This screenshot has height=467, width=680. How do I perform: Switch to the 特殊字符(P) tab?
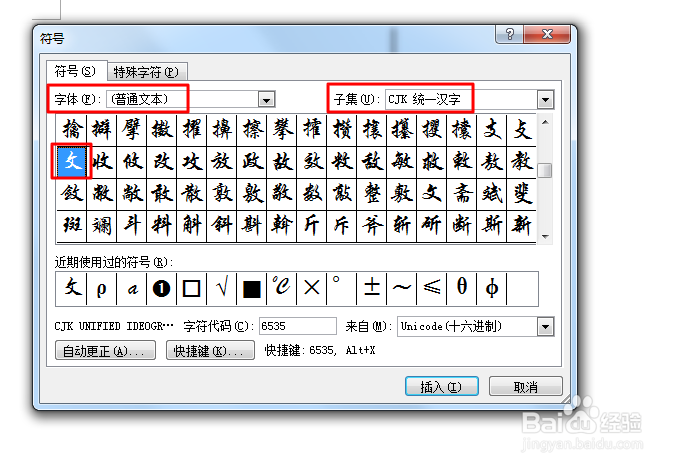pos(146,72)
